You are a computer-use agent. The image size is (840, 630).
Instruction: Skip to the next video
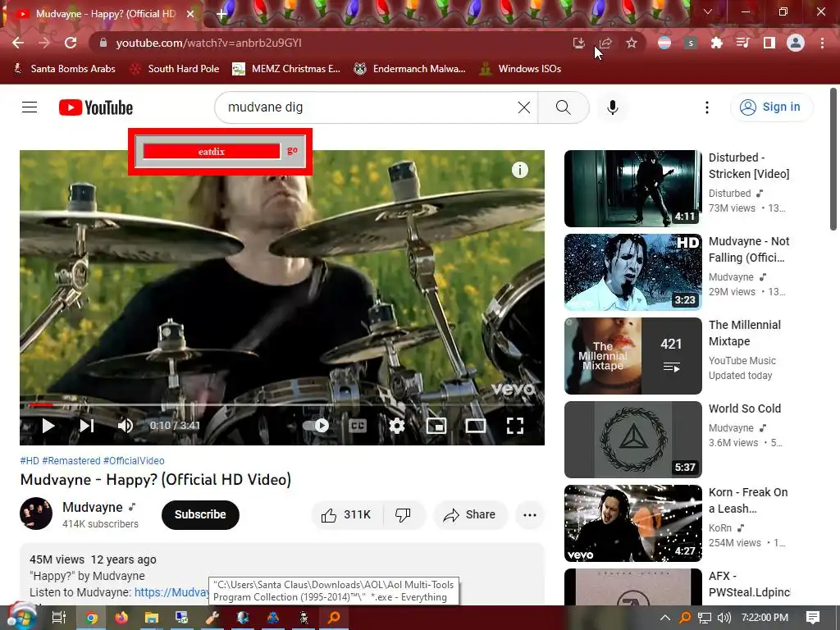(87, 426)
